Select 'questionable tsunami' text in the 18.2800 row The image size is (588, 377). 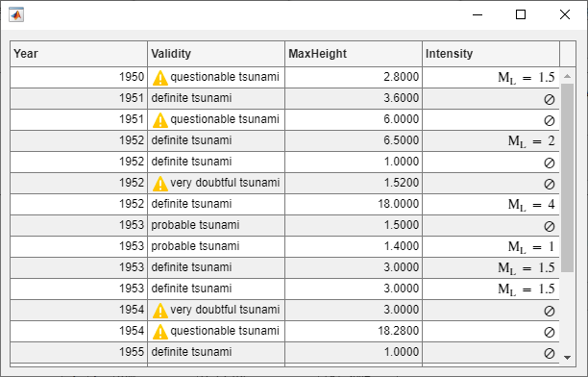click(x=225, y=331)
